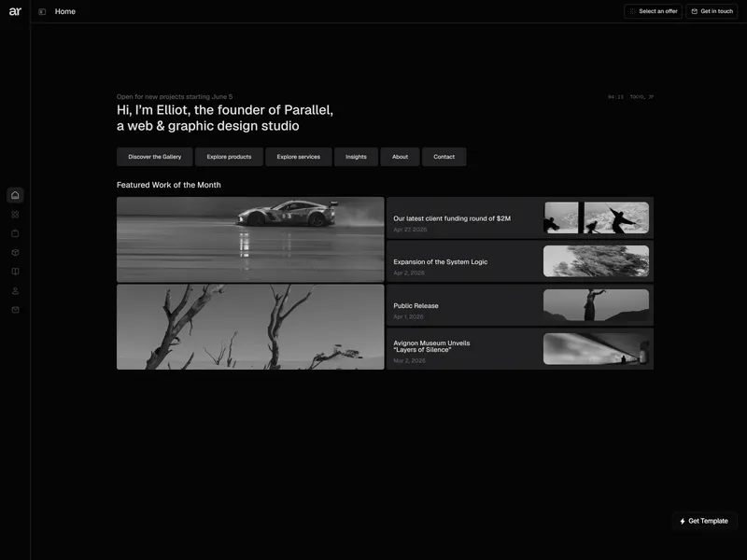Image resolution: width=747 pixels, height=560 pixels.
Task: Click the ar logo in top corner
Action: 15,11
